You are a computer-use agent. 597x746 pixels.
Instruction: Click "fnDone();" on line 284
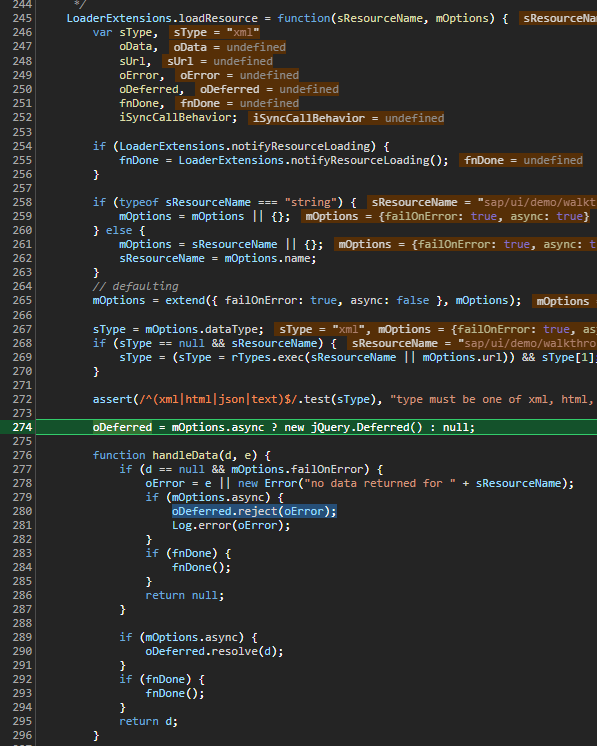coord(201,567)
